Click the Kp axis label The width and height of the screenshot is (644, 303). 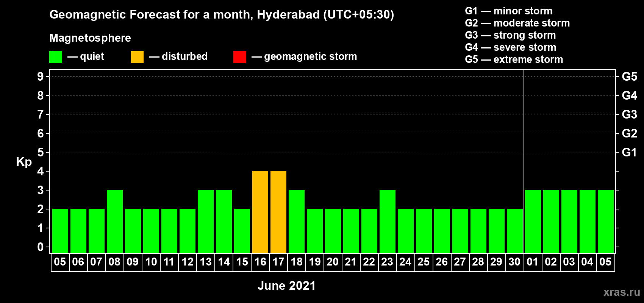(24, 162)
